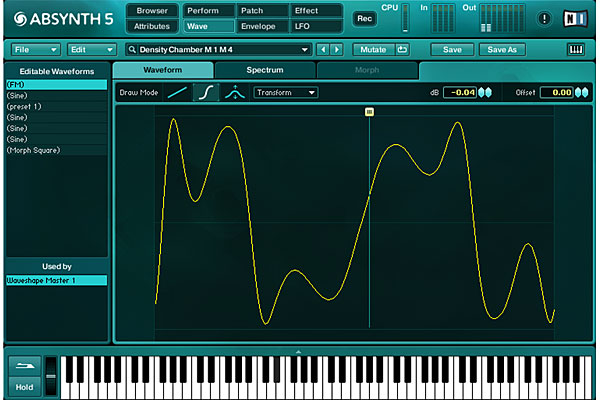Screen dimensions: 600x400
Task: Open the Envelope page
Action: [262, 26]
